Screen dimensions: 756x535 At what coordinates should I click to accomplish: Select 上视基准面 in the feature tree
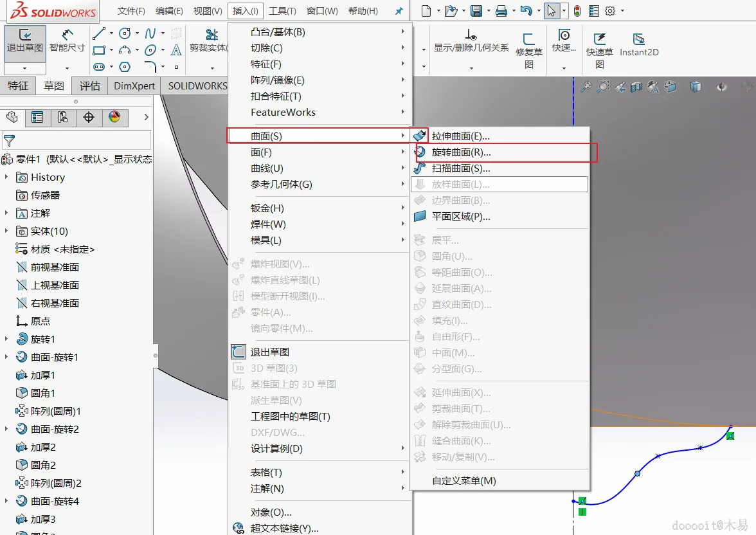(x=48, y=285)
